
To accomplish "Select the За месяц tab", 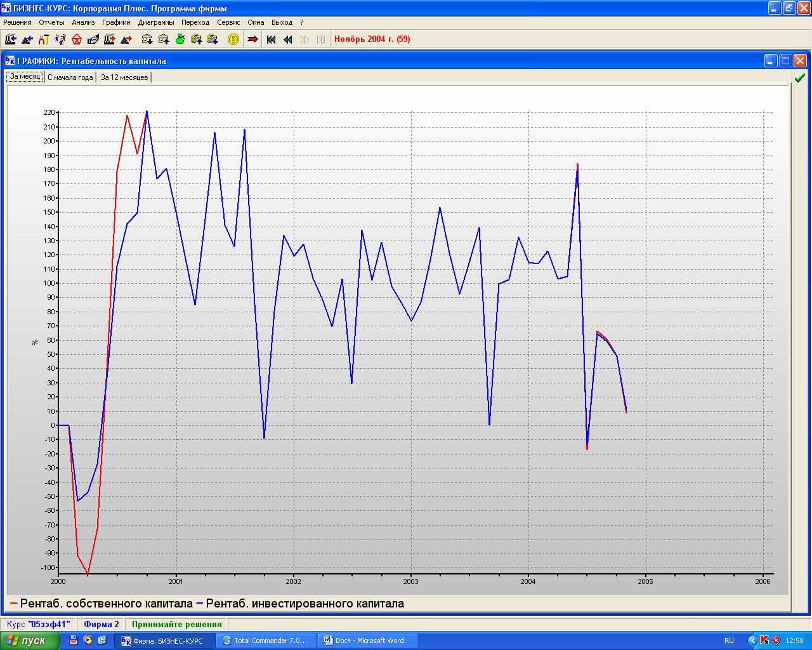I will pyautogui.click(x=25, y=77).
